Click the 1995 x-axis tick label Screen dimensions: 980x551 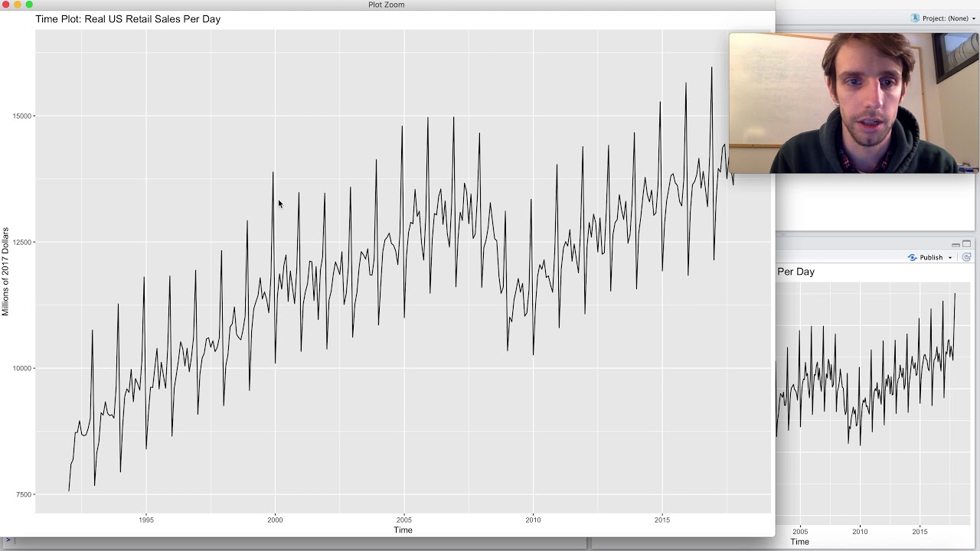145,520
